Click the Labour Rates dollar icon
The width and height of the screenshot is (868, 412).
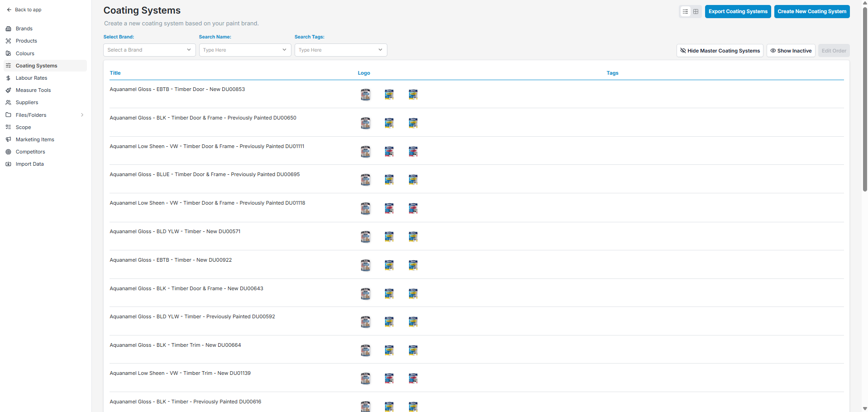point(8,78)
